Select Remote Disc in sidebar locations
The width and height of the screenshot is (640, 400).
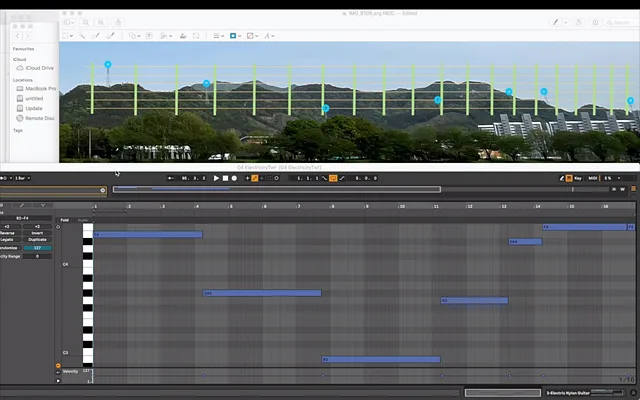pos(40,118)
